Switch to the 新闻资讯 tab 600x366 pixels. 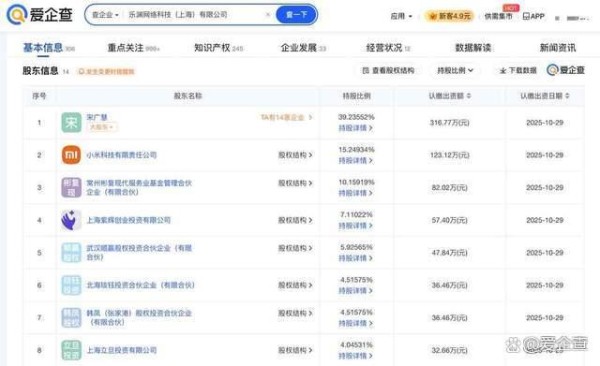[x=558, y=48]
